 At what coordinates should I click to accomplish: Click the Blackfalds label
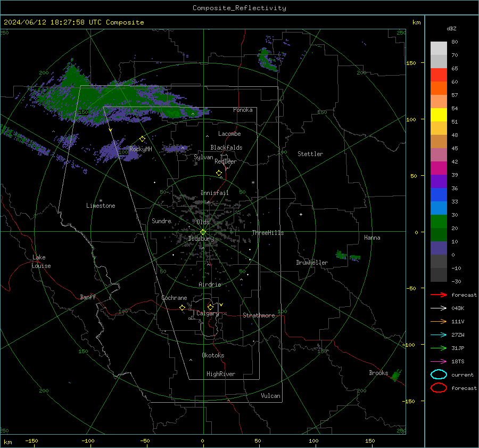pyautogui.click(x=226, y=148)
